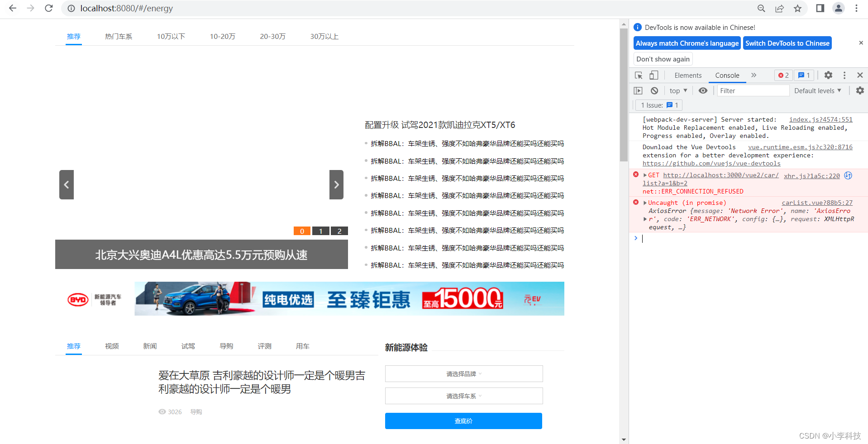Open site information icon in address bar
868x444 pixels.
pyautogui.click(x=71, y=8)
